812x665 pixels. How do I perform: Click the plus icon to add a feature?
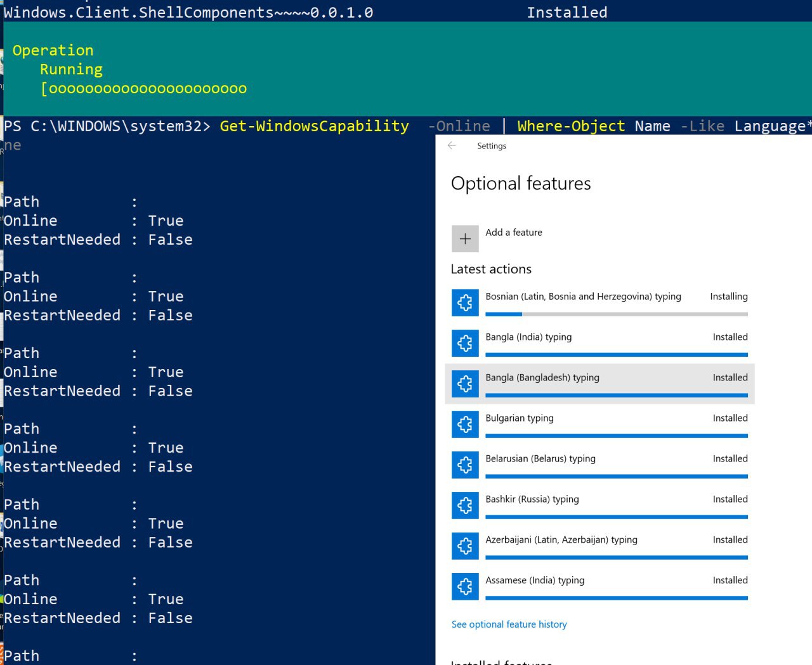click(x=465, y=239)
